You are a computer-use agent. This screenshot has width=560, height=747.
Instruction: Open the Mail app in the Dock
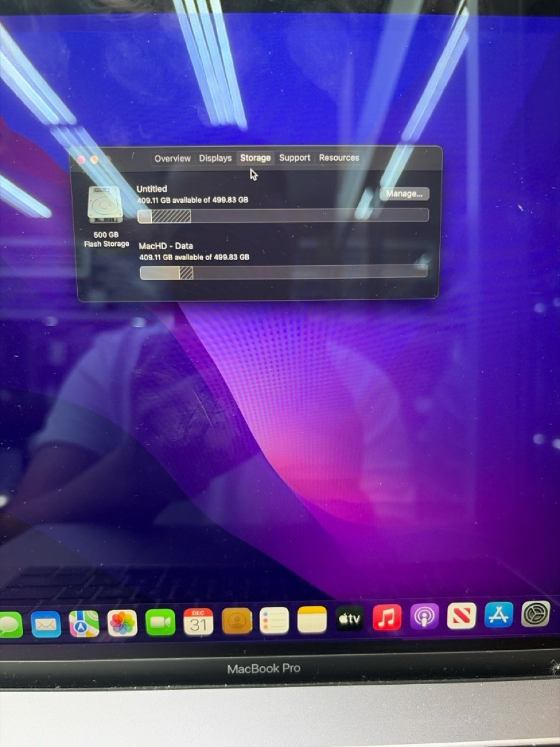coord(46,624)
